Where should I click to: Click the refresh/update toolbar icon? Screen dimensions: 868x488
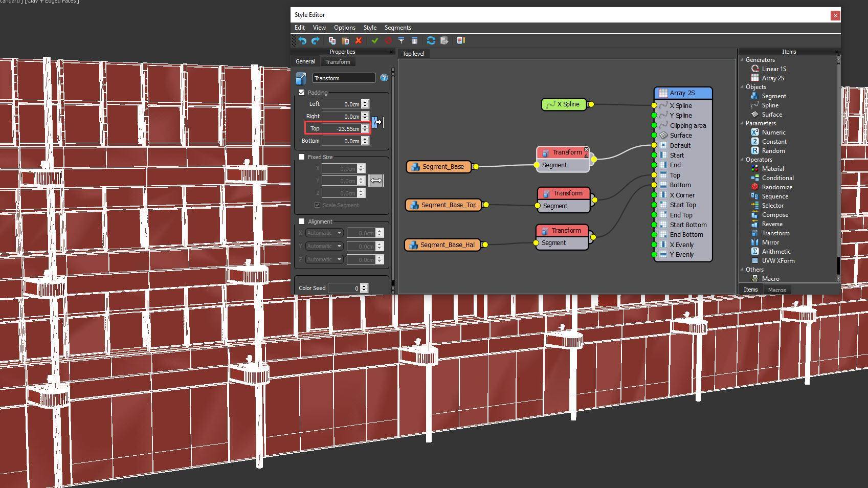point(431,40)
